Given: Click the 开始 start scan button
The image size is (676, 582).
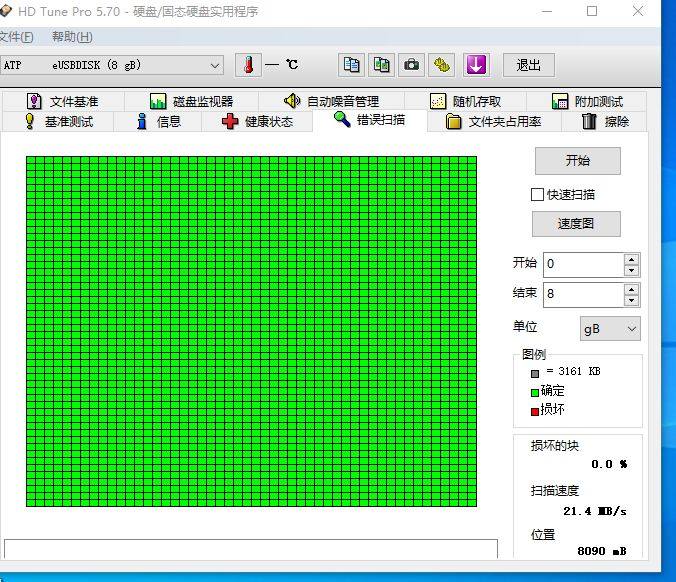Looking at the screenshot, I should (578, 161).
